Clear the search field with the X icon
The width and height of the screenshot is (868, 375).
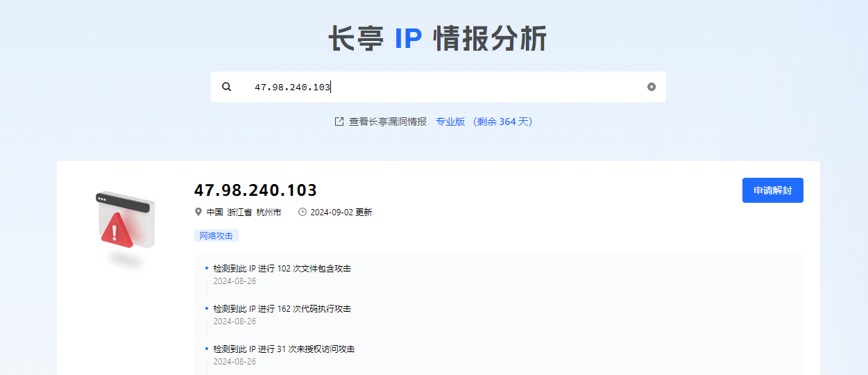(x=652, y=87)
